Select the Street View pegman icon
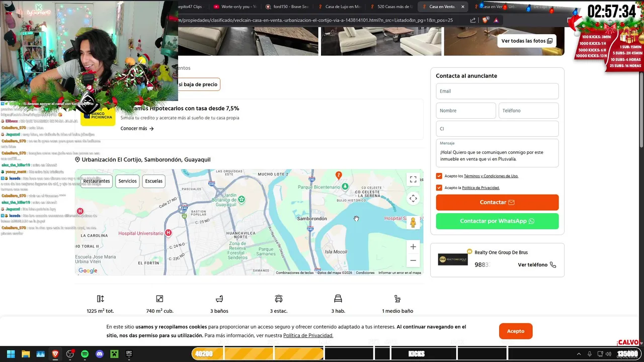644x362 pixels. [413, 223]
